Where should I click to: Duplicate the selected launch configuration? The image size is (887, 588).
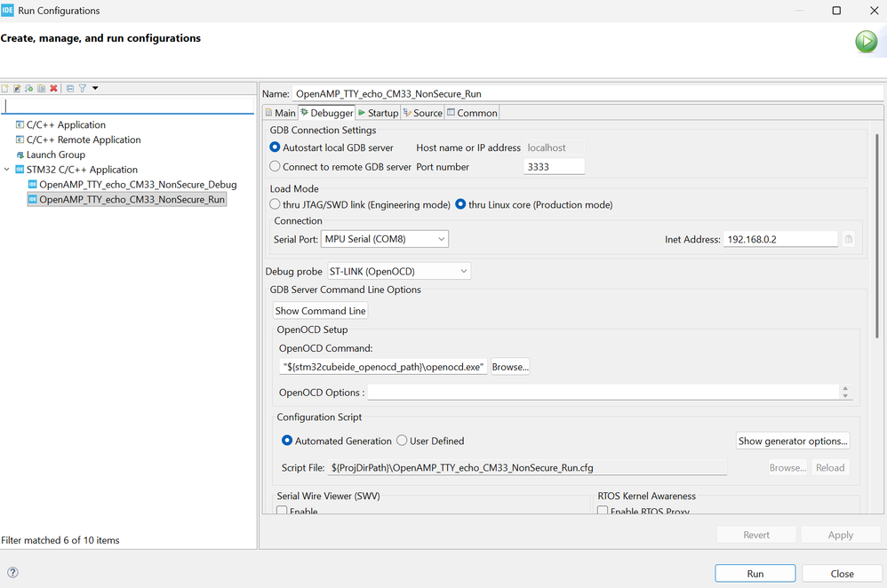point(41,89)
